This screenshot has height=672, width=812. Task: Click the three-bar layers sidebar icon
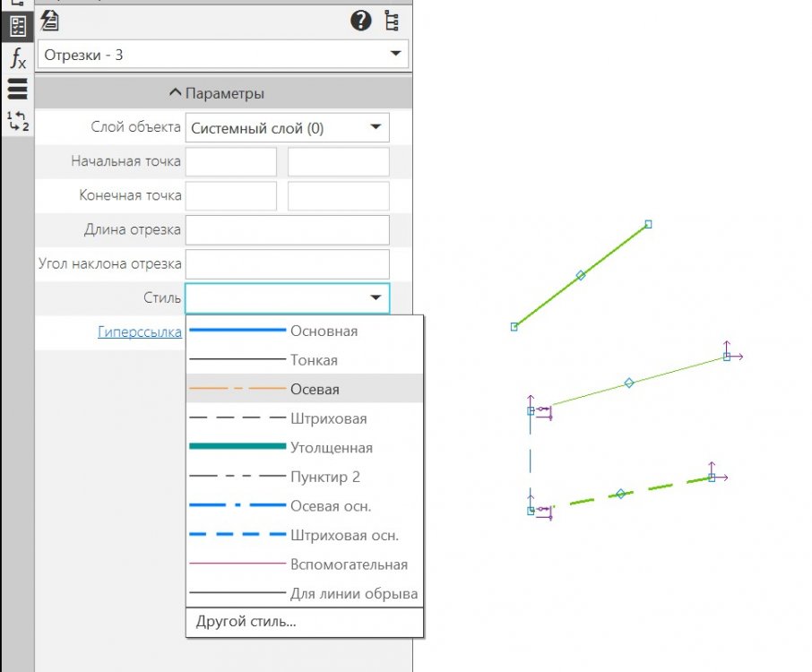pos(18,89)
